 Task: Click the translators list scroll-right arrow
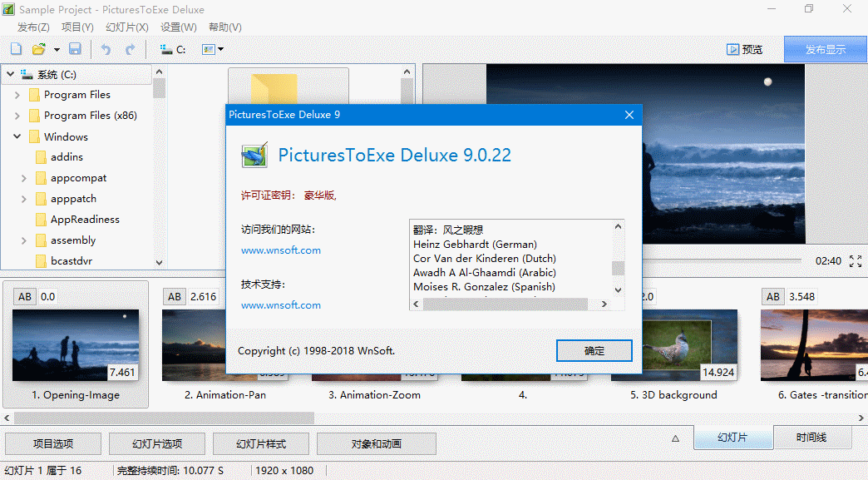click(604, 304)
